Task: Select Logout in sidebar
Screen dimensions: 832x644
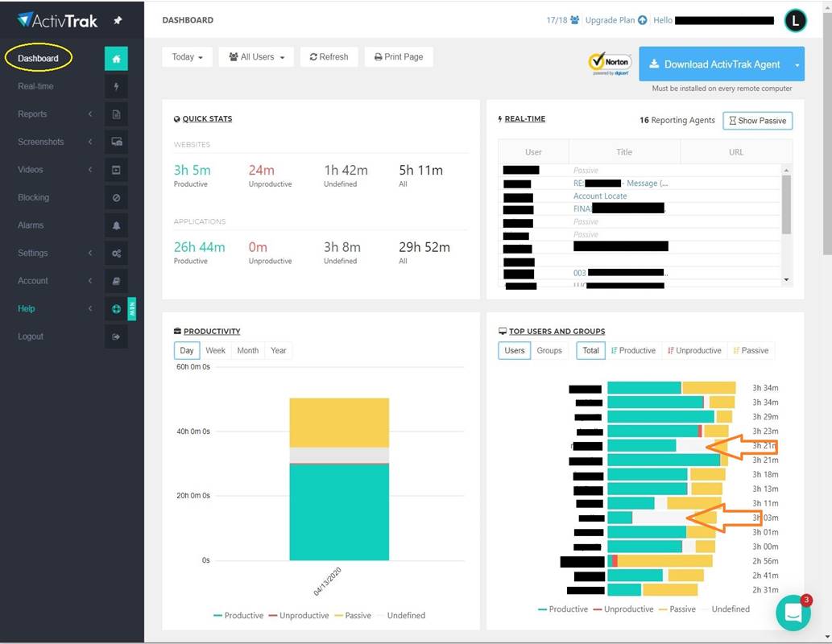Action: [31, 336]
